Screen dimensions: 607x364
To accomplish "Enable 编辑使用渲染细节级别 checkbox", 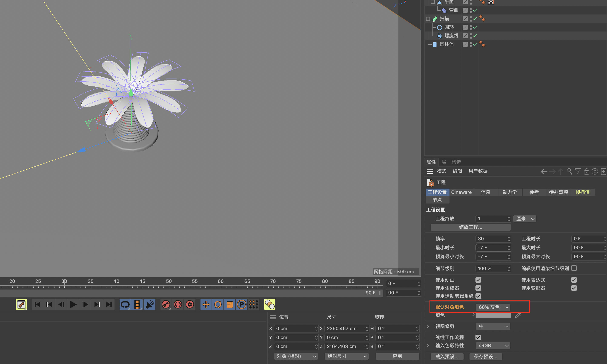I will [x=574, y=268].
